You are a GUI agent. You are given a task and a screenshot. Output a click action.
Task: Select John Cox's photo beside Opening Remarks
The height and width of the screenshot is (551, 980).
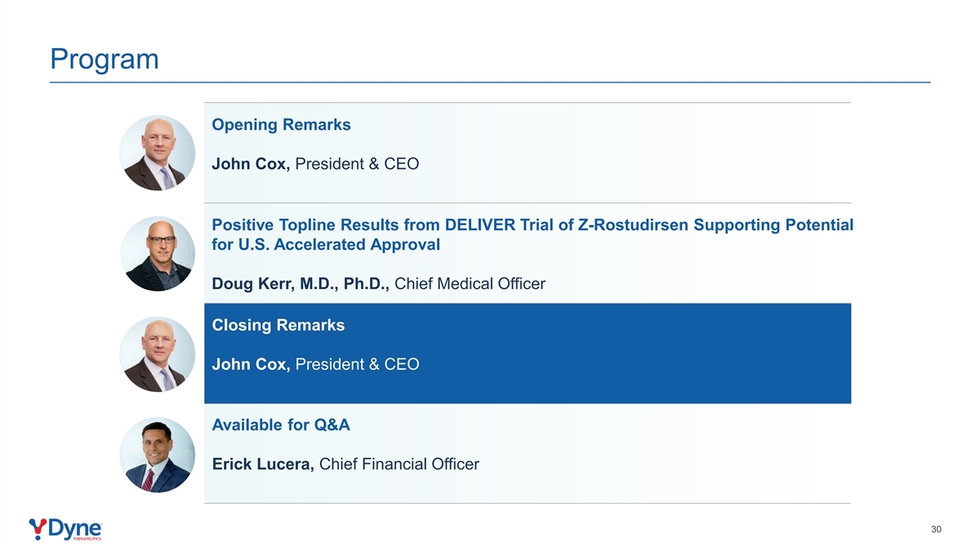tap(158, 153)
